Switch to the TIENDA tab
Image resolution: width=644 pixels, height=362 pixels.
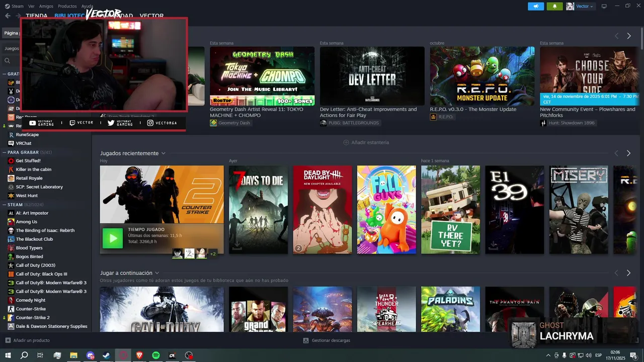(x=37, y=16)
